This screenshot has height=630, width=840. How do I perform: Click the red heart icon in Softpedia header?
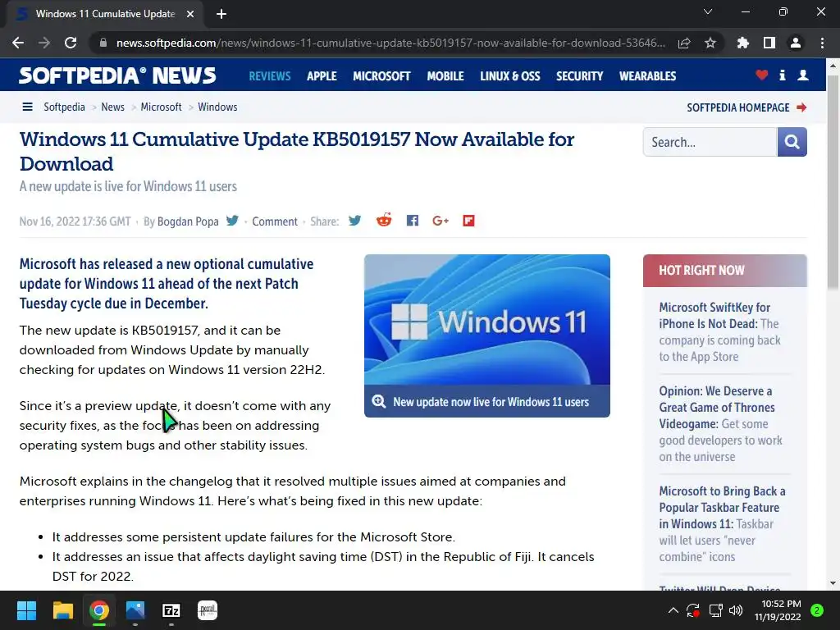[761, 75]
